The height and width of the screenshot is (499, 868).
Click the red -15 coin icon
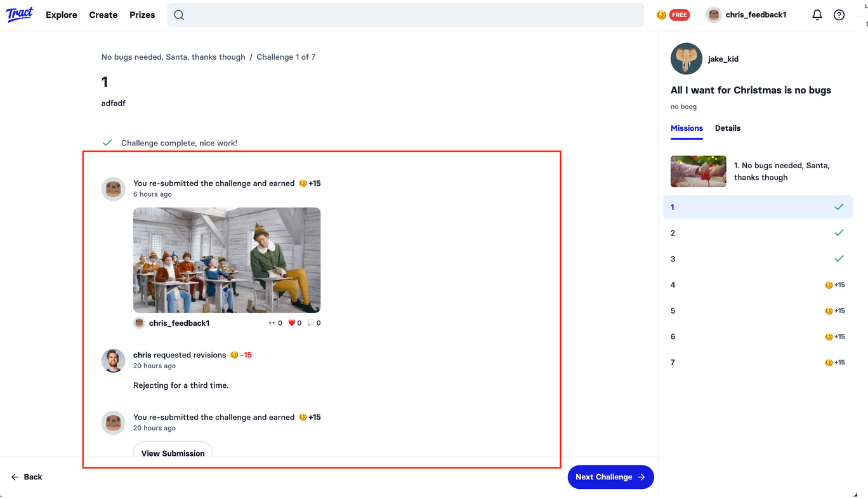point(234,356)
